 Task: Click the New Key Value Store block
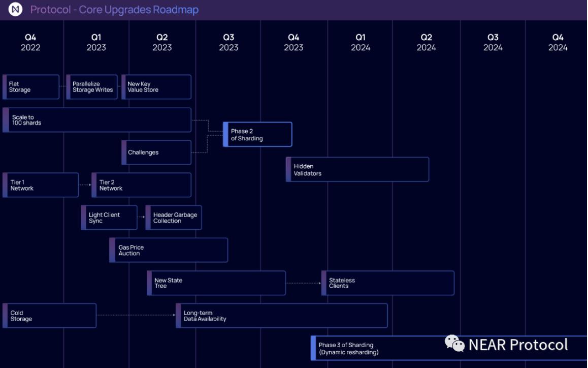(156, 87)
